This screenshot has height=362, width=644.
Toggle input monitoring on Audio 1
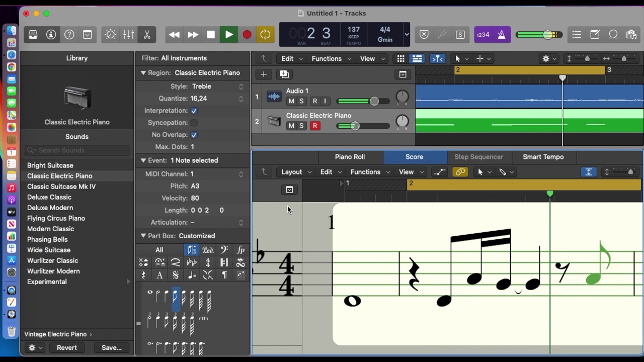pyautogui.click(x=325, y=101)
